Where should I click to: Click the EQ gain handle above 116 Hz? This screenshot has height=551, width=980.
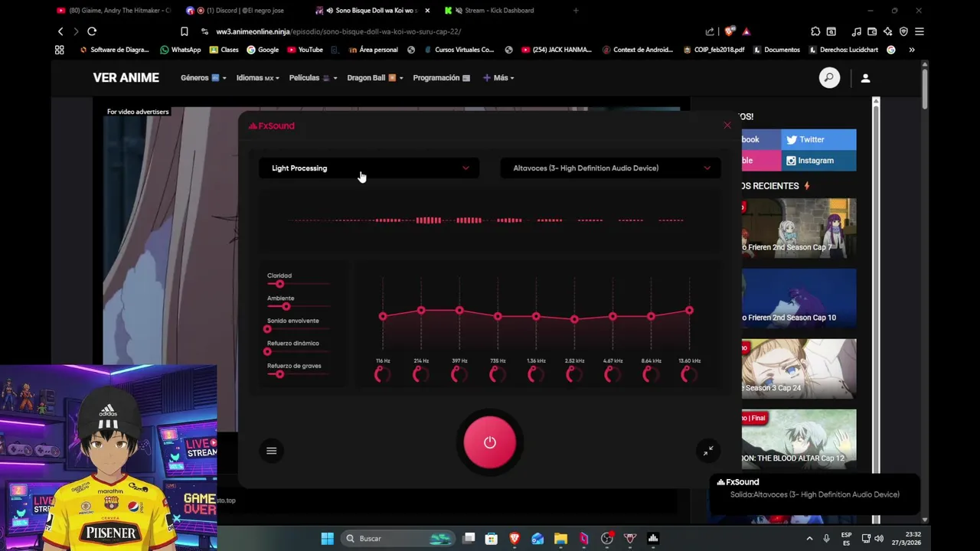pos(383,316)
